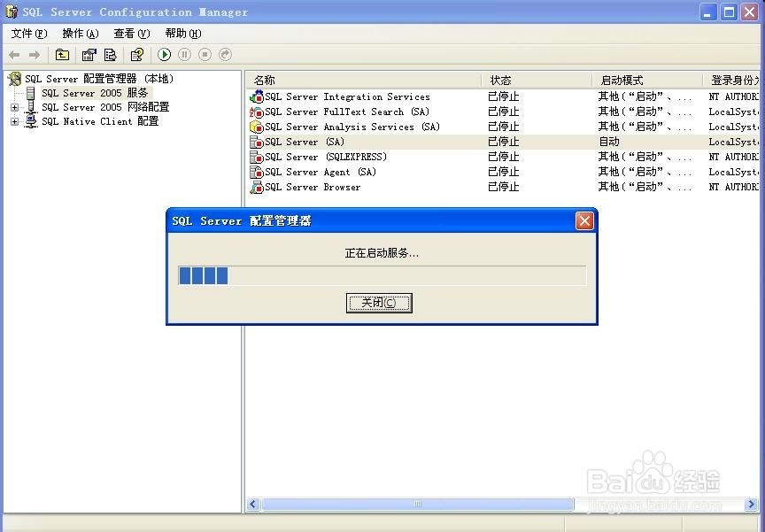Select the SQL Server FullText Search (SA) row
This screenshot has width=765, height=532.
[x=503, y=112]
